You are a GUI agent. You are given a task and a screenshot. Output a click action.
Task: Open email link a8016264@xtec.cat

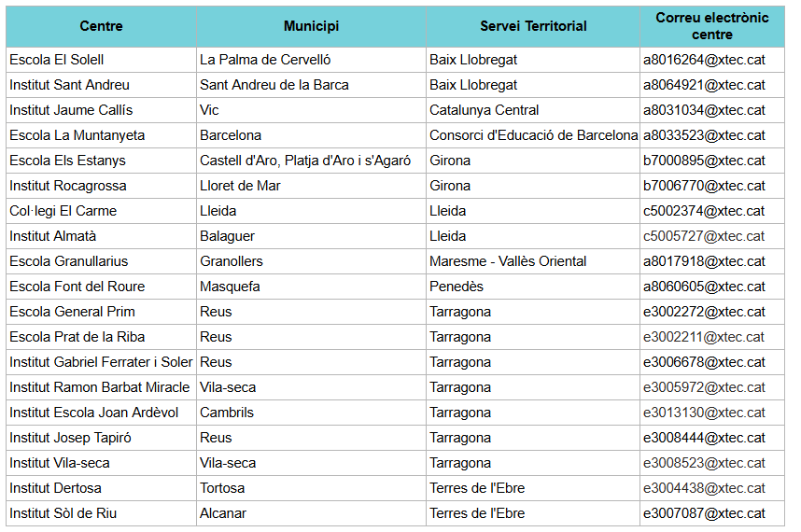coord(704,60)
